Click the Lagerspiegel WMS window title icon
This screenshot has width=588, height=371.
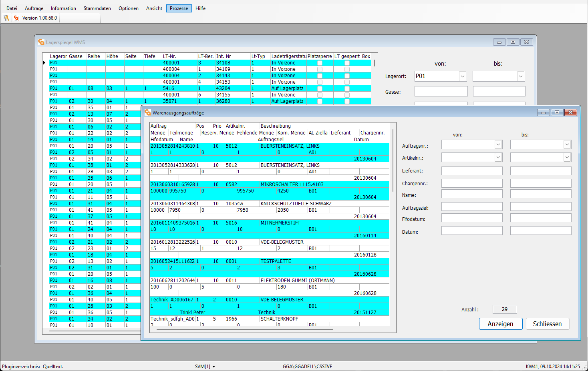(x=41, y=42)
